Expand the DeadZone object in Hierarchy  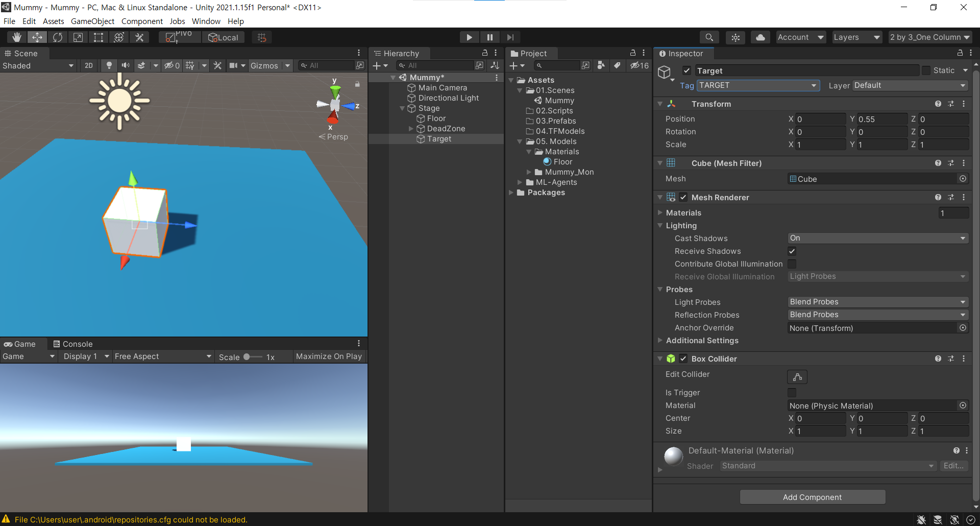click(411, 129)
